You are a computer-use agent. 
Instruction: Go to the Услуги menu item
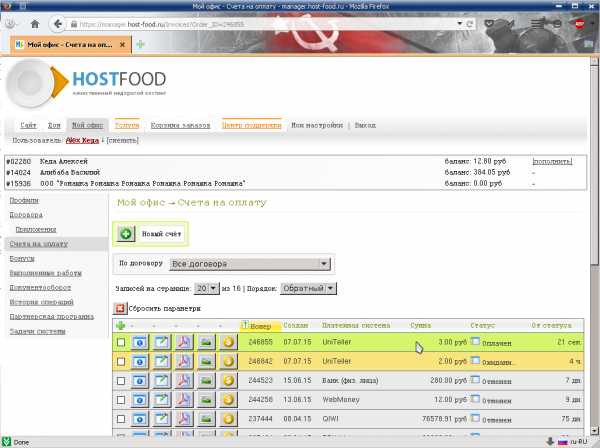pyautogui.click(x=126, y=126)
